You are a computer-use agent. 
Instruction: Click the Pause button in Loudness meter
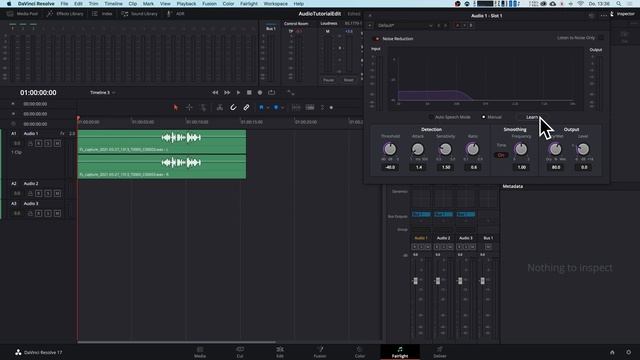tap(329, 80)
